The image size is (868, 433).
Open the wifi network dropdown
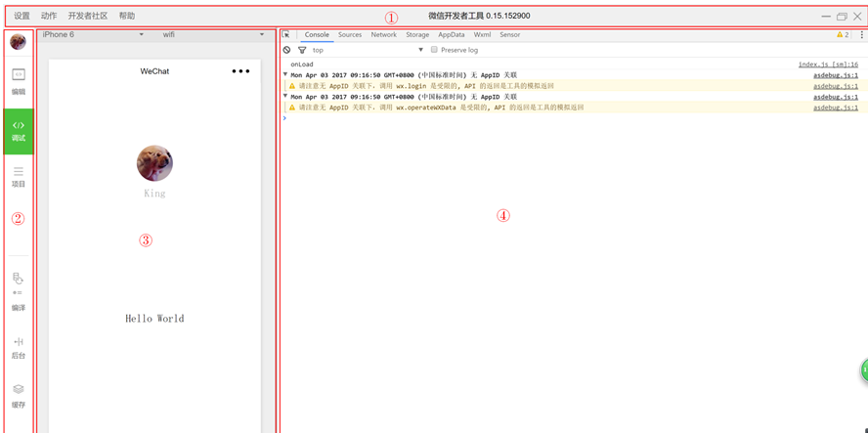pyautogui.click(x=213, y=35)
